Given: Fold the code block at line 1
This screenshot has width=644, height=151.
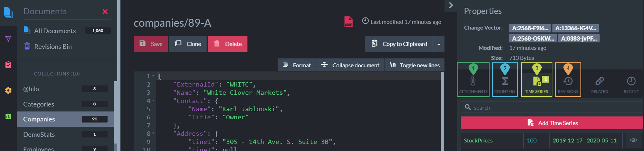Looking at the screenshot, I should click(153, 76).
